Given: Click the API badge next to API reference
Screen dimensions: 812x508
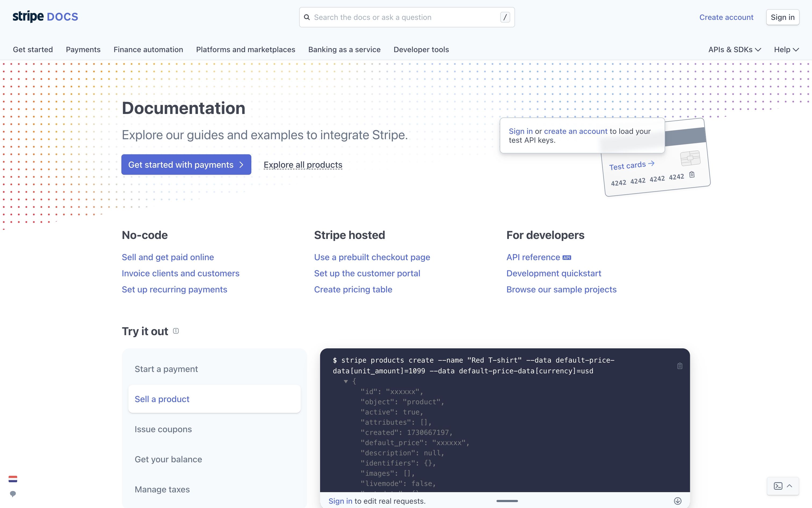Looking at the screenshot, I should pyautogui.click(x=567, y=258).
